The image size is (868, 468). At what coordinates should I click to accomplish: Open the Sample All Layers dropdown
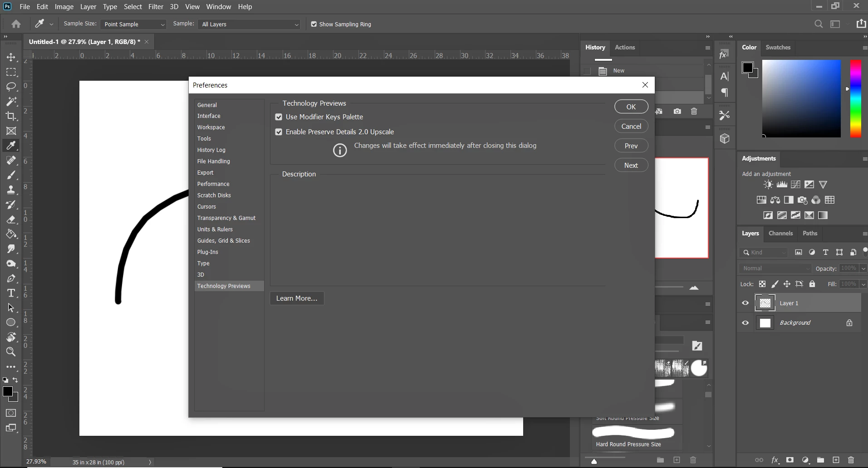(x=250, y=24)
